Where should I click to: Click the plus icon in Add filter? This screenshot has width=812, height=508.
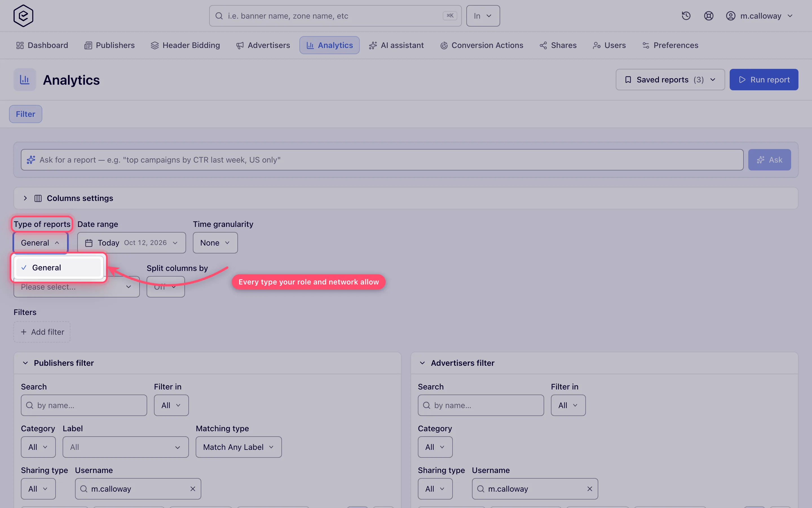tap(23, 332)
